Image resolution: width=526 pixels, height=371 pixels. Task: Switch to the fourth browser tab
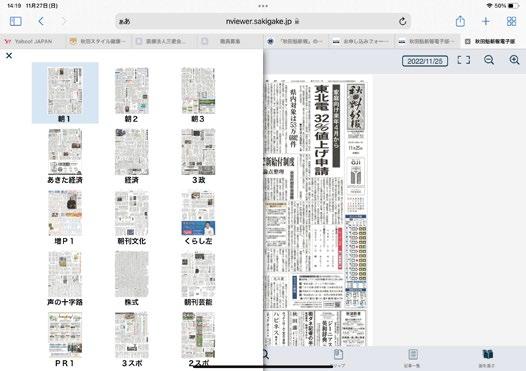[x=230, y=41]
